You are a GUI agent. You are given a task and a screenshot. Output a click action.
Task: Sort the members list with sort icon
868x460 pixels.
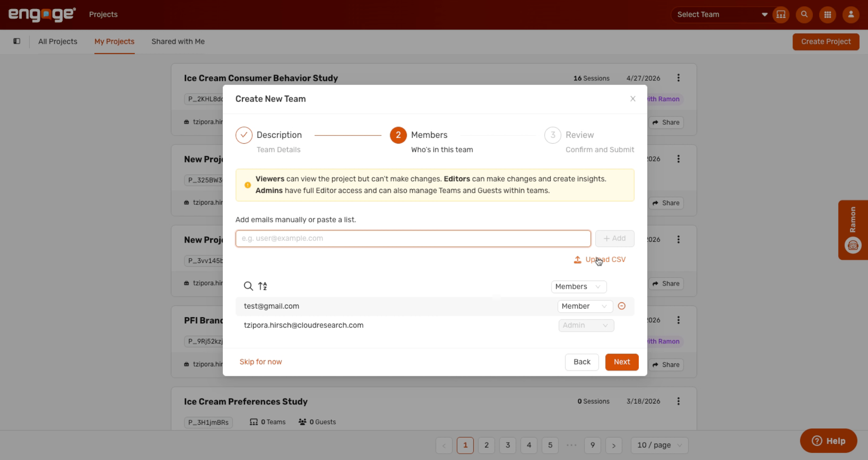(x=263, y=286)
